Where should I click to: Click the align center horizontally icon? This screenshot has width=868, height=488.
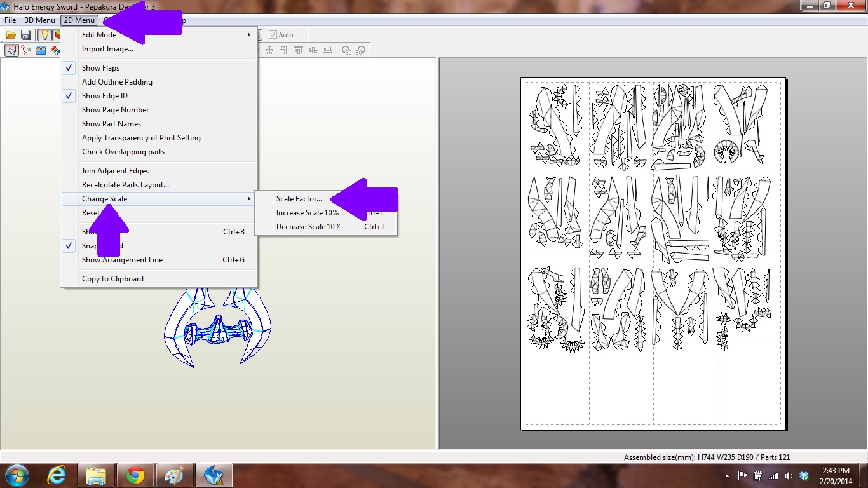269,50
